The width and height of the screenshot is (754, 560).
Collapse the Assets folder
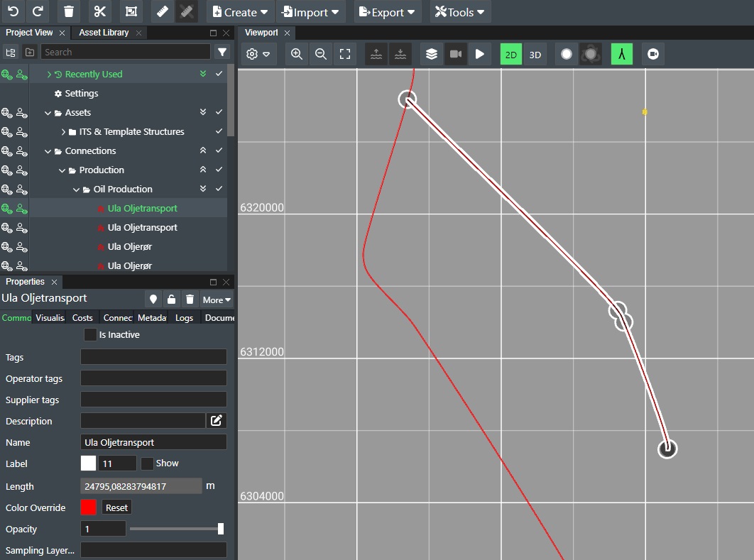[48, 113]
